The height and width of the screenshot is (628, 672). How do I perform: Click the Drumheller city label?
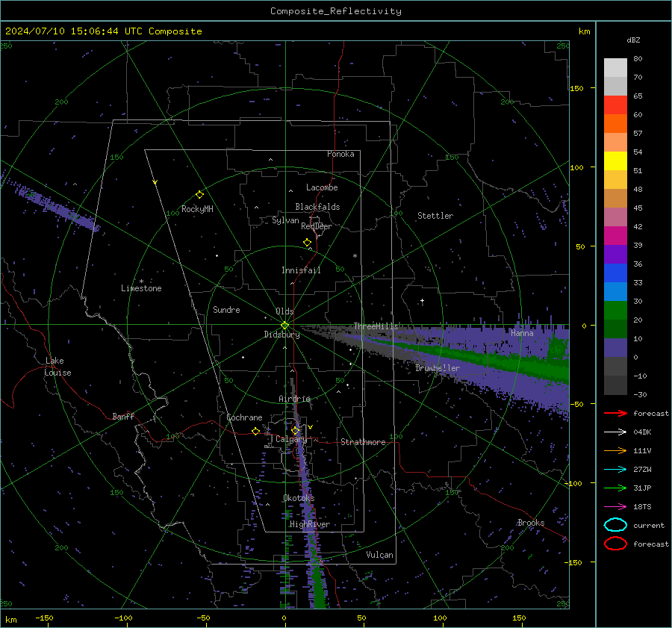pyautogui.click(x=437, y=368)
